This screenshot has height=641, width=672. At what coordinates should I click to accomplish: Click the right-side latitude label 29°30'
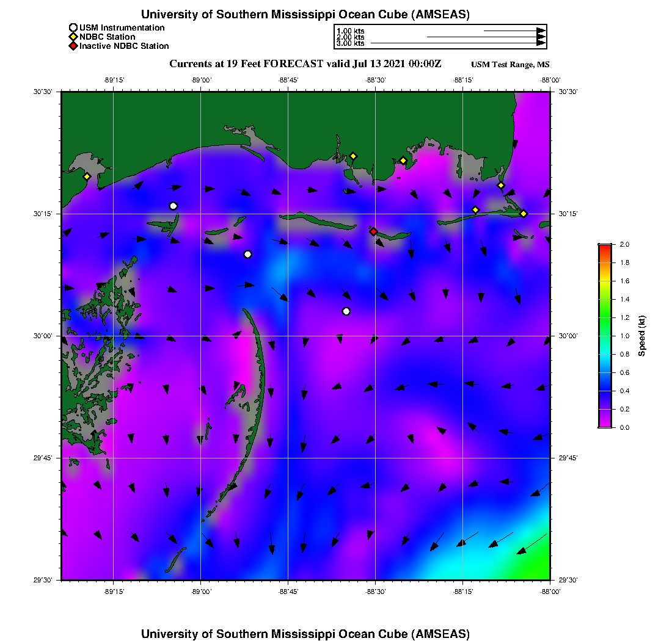coord(568,580)
